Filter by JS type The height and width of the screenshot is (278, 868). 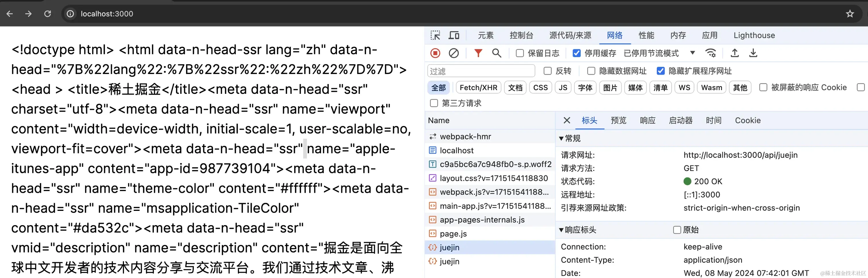pyautogui.click(x=563, y=88)
